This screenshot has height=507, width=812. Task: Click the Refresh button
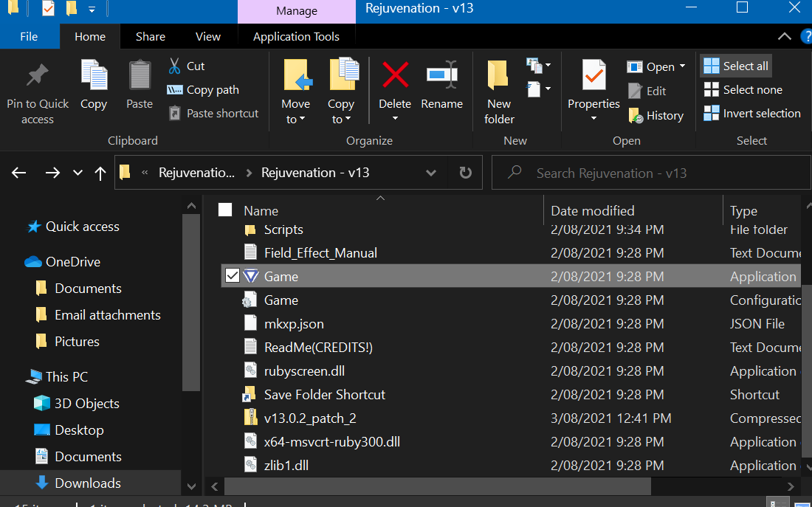466,173
